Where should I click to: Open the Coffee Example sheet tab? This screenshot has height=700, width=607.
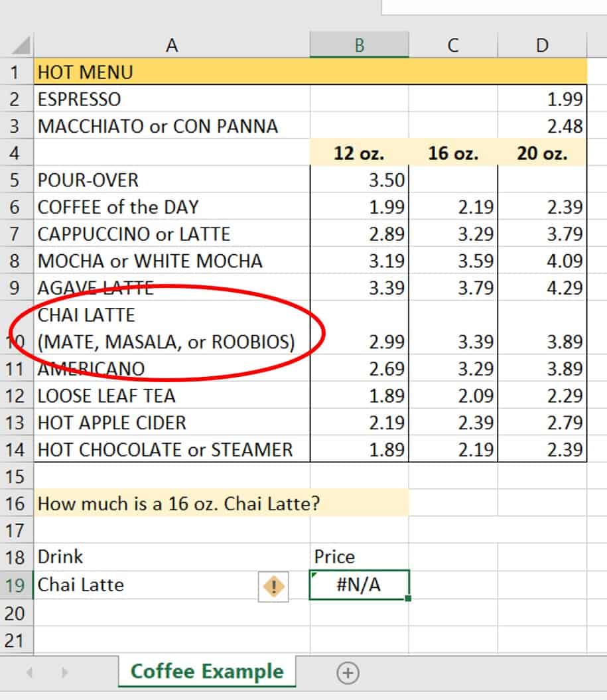(x=207, y=671)
